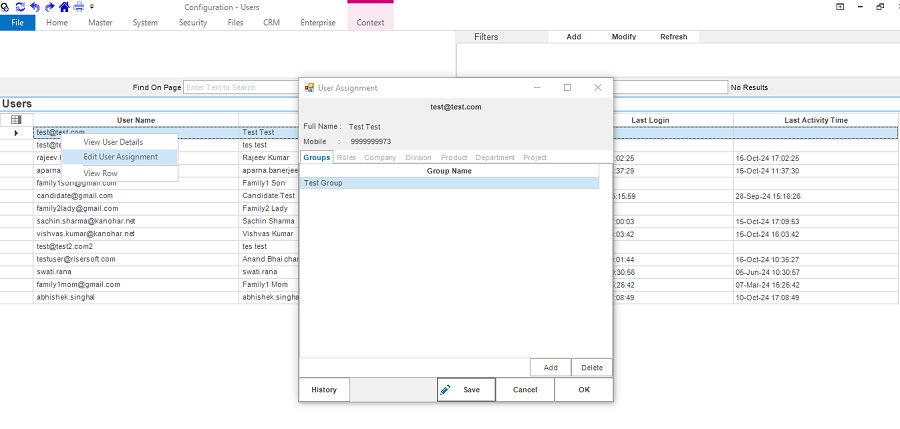Choose Edit User Assignment from context menu
The width and height of the screenshot is (900, 429).
(x=120, y=157)
